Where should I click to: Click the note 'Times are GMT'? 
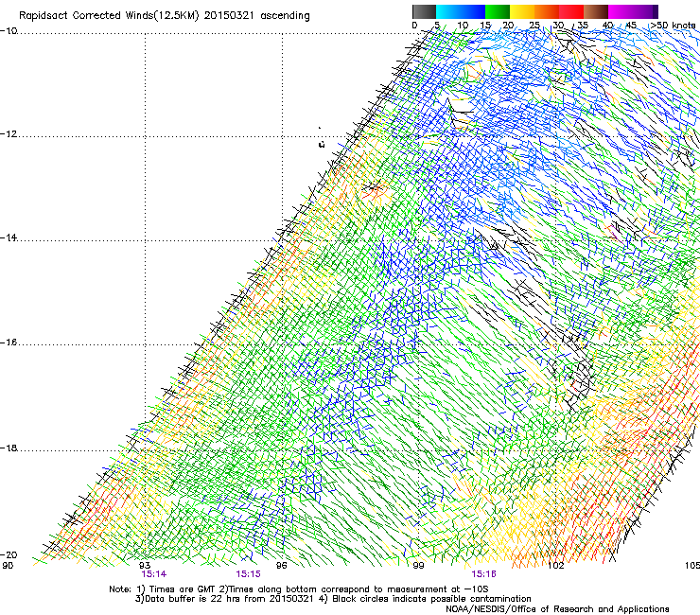click(x=183, y=589)
